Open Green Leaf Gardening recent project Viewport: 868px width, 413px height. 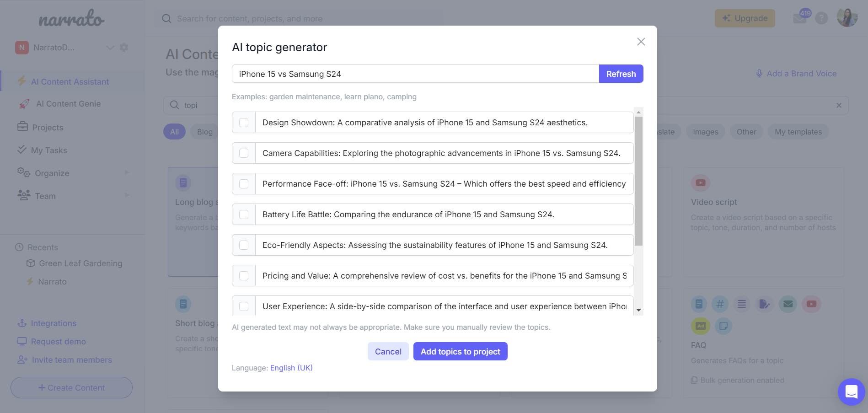tap(80, 263)
